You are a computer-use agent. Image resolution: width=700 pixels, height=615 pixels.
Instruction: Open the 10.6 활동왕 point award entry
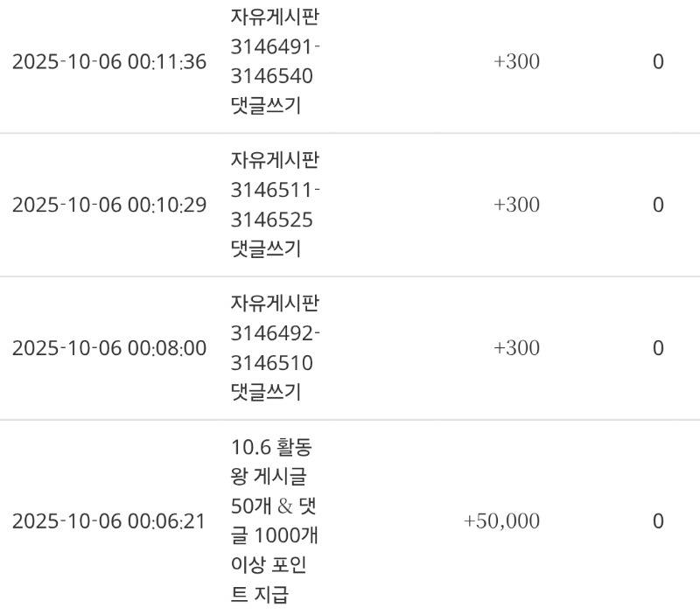tap(274, 521)
